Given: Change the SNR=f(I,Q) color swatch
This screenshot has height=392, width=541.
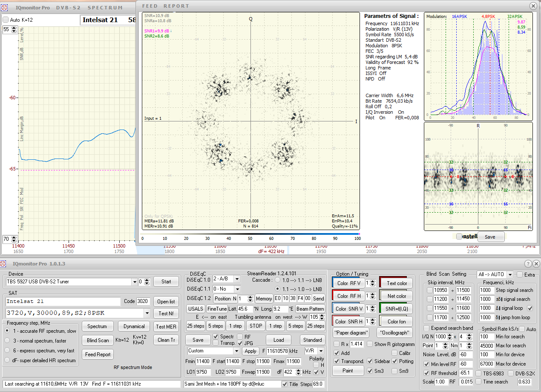Looking at the screenshot, I should [x=397, y=308].
